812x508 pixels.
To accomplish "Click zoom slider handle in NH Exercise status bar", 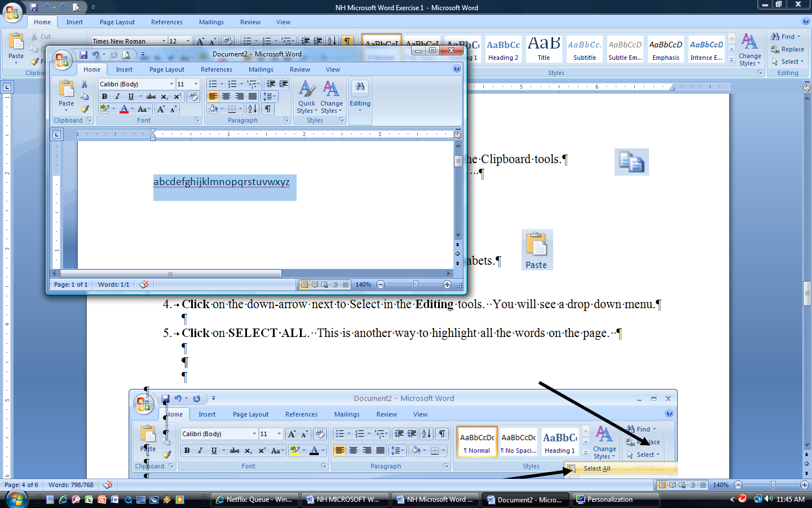I will click(773, 485).
